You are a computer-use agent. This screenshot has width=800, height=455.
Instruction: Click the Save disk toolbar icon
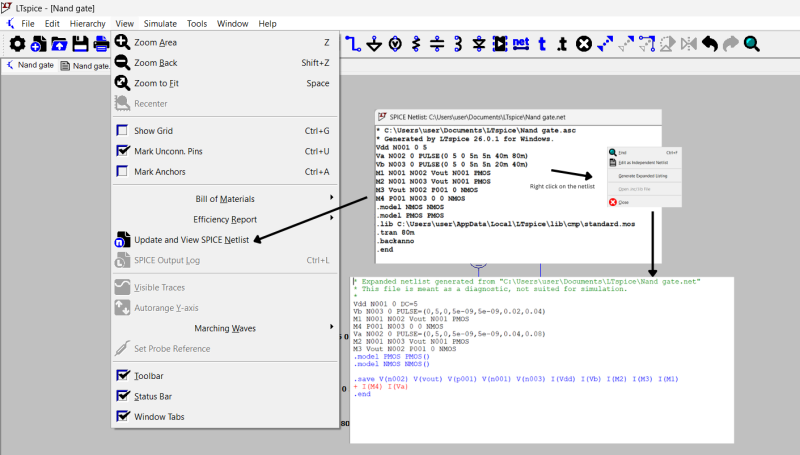click(80, 43)
